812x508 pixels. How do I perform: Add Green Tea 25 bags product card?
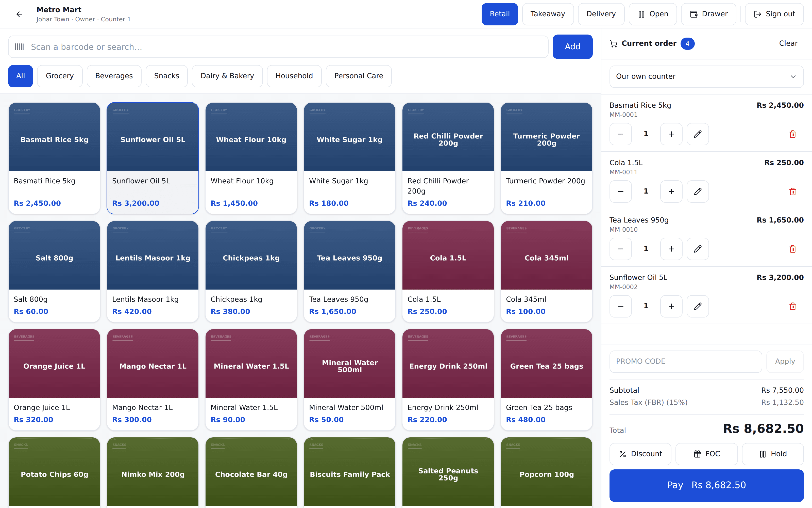click(546, 380)
